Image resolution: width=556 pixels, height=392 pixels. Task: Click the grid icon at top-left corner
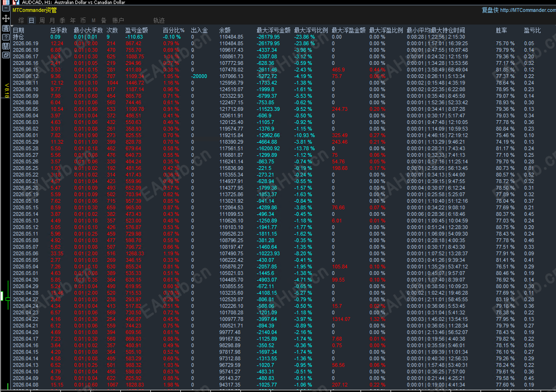(x=6, y=2)
